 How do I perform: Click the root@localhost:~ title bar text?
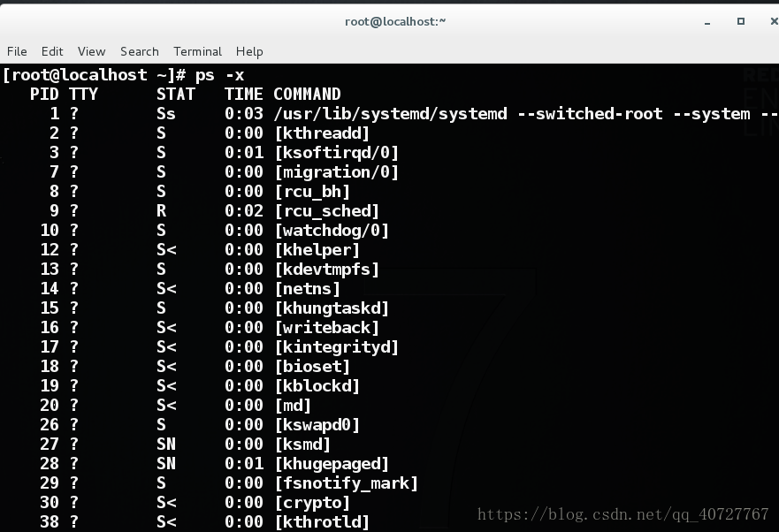pos(395,21)
